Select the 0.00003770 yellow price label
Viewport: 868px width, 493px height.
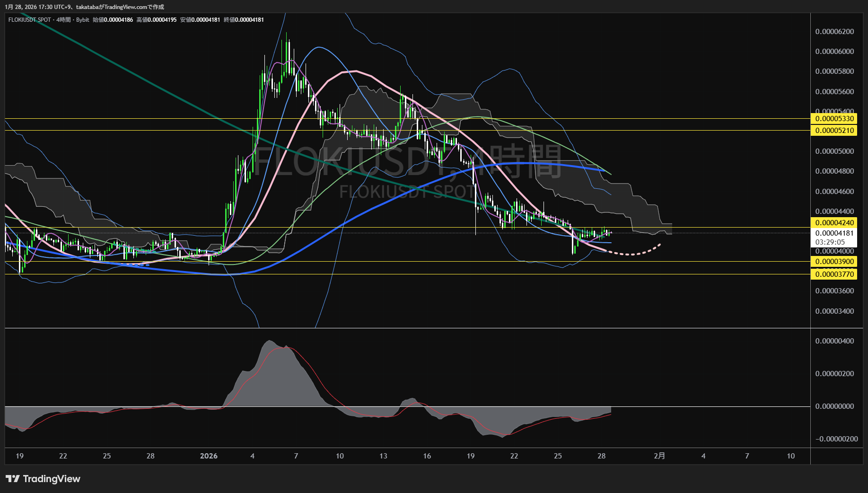click(834, 274)
